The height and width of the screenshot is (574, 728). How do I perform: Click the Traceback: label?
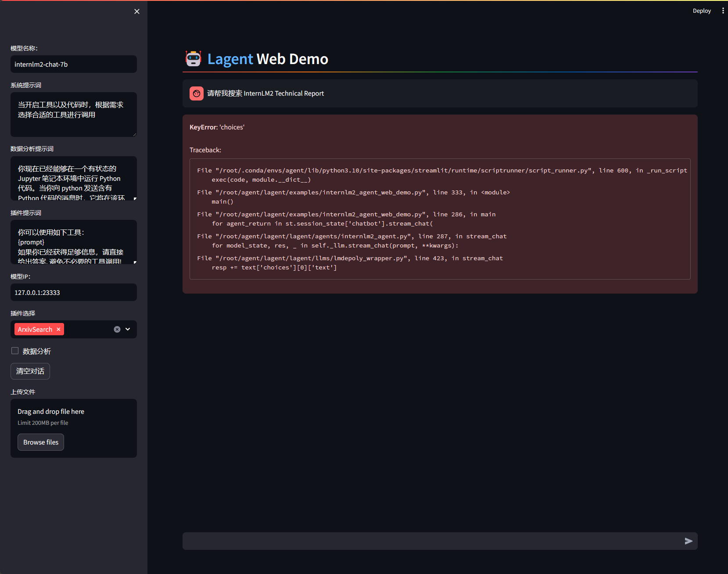(x=205, y=150)
